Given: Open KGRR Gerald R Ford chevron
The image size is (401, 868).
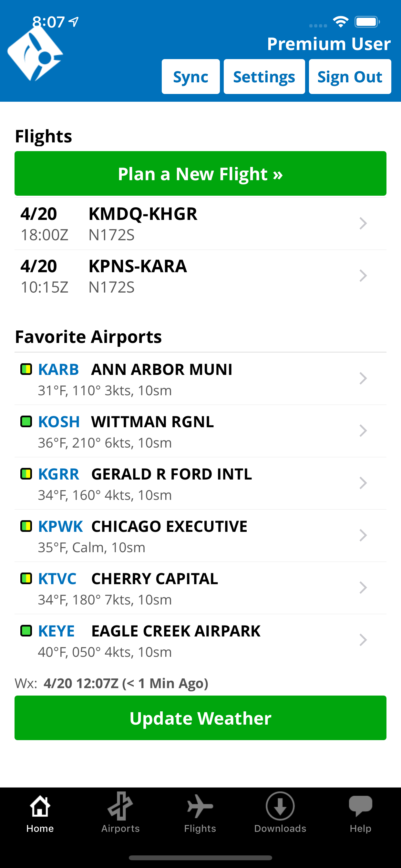Looking at the screenshot, I should pyautogui.click(x=363, y=483).
